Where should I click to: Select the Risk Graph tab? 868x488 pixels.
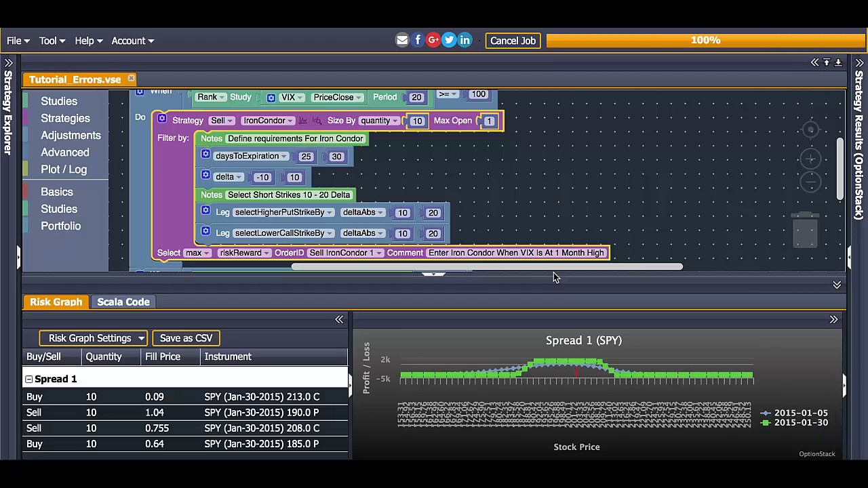point(56,302)
